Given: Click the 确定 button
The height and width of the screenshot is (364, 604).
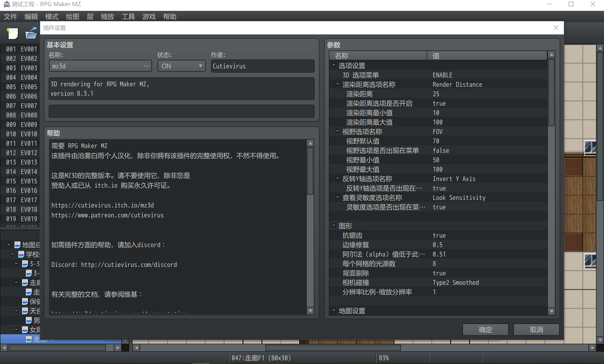Looking at the screenshot, I should (x=485, y=330).
